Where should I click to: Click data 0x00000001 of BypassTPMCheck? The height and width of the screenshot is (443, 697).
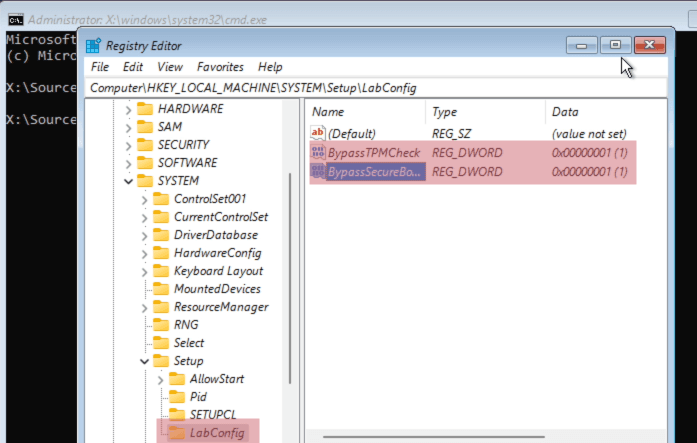coord(589,153)
